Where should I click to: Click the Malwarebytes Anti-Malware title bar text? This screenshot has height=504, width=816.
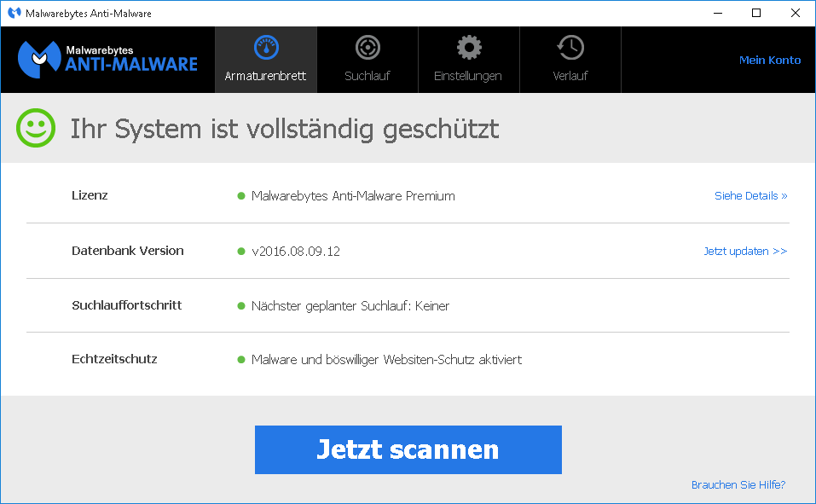[89, 14]
